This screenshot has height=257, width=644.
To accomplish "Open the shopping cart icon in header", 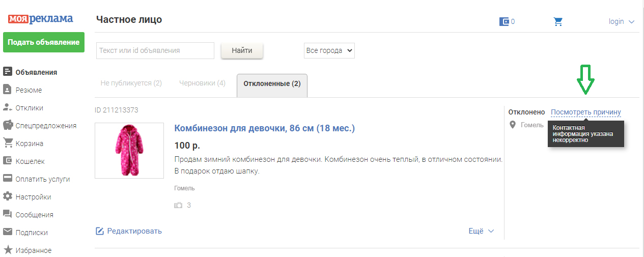I will click(x=558, y=21).
